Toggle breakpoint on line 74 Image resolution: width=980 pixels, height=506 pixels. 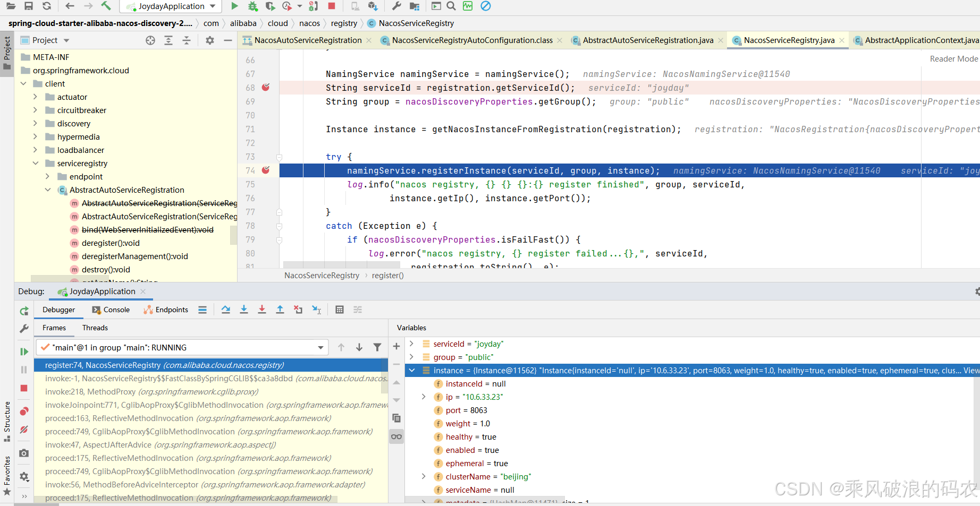[x=266, y=170]
